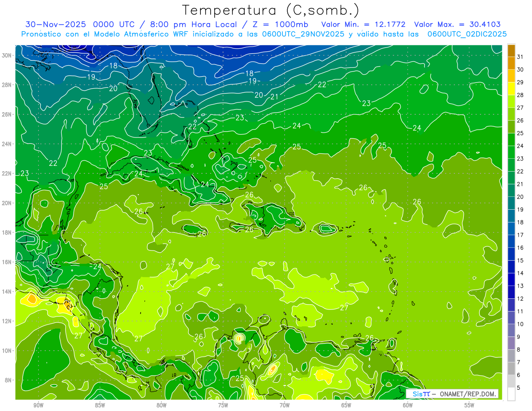This screenshot has width=532, height=411.
Task: Click the latitude label 8N
Action: [x=8, y=380]
